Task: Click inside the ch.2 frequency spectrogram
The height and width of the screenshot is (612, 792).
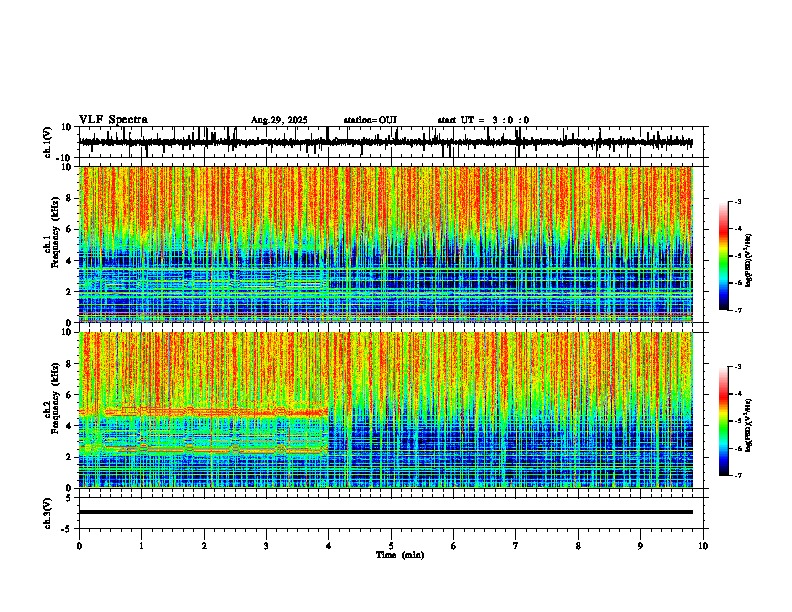Action: click(391, 410)
